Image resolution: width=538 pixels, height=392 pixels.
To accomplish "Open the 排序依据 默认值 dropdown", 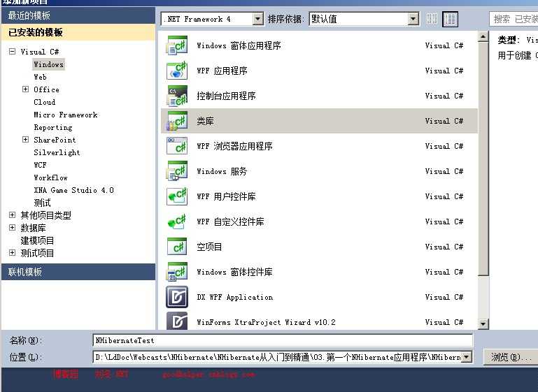I will (413, 19).
